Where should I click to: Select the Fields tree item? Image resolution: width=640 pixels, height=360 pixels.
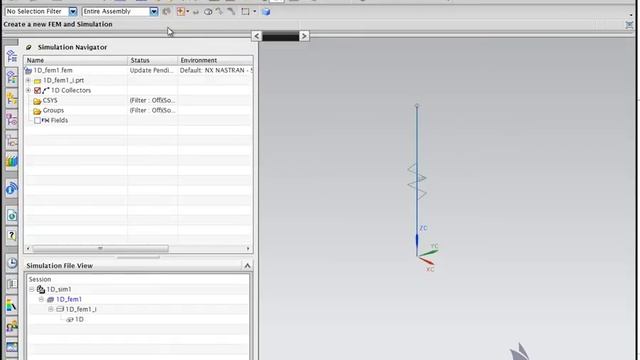(59, 120)
